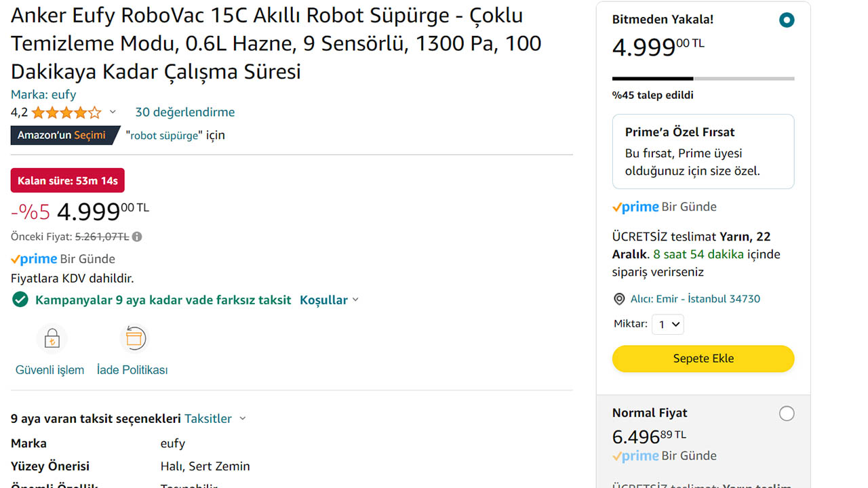This screenshot has height=488, width=868.
Task: Click the Prime logo under the price
Action: coord(34,259)
